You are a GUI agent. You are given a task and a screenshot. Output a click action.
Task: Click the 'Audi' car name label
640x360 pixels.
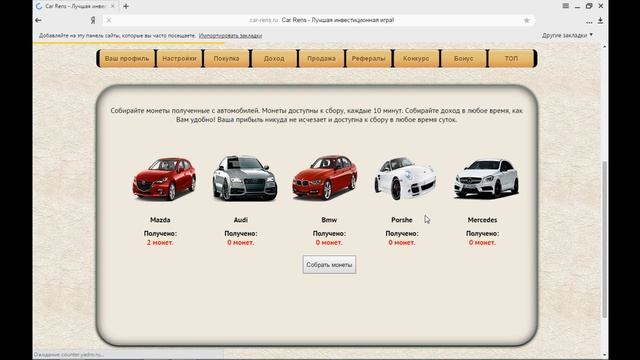pyautogui.click(x=241, y=220)
